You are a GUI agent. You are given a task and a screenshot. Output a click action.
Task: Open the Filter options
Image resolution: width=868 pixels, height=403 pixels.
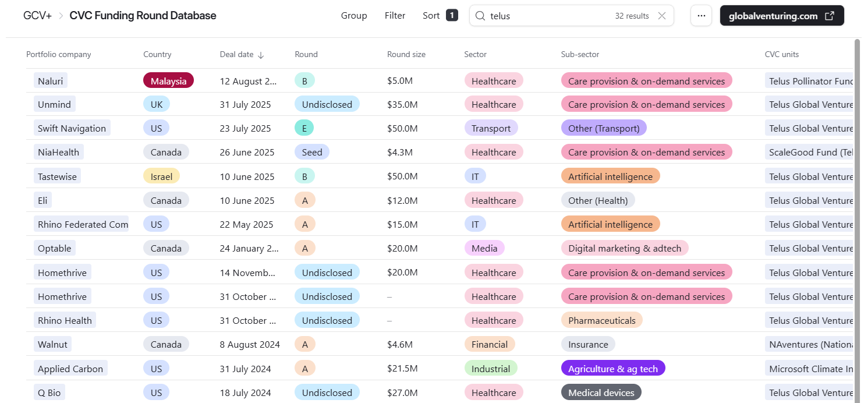pyautogui.click(x=395, y=16)
